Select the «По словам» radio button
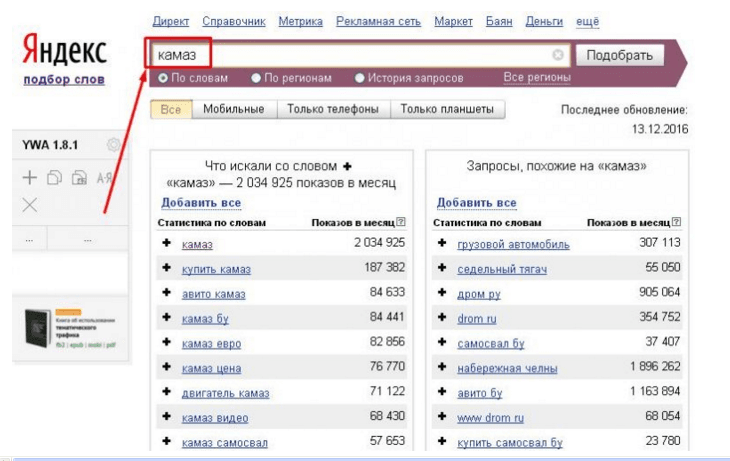Viewport: 730px width, 461px height. [x=163, y=78]
